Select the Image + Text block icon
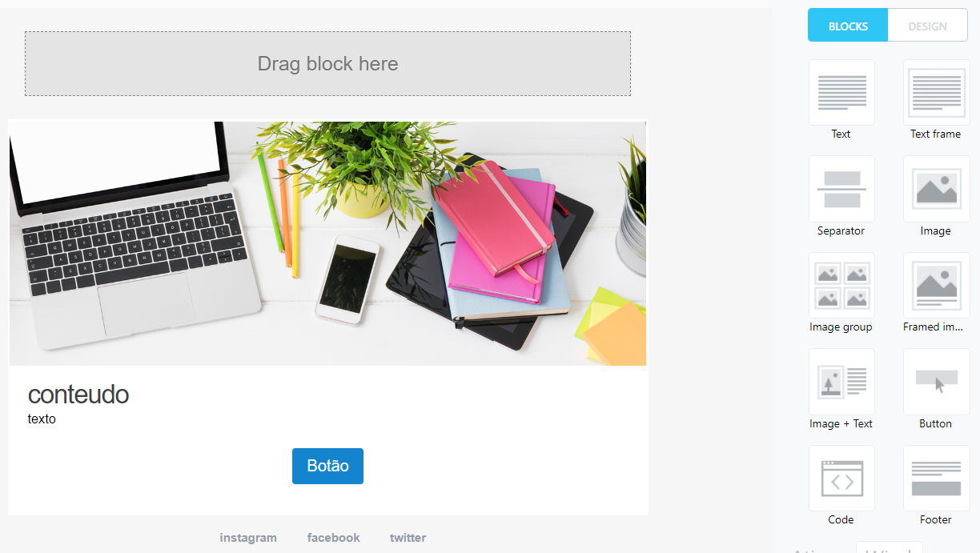Viewport: 980px width, 553px height. [x=841, y=382]
